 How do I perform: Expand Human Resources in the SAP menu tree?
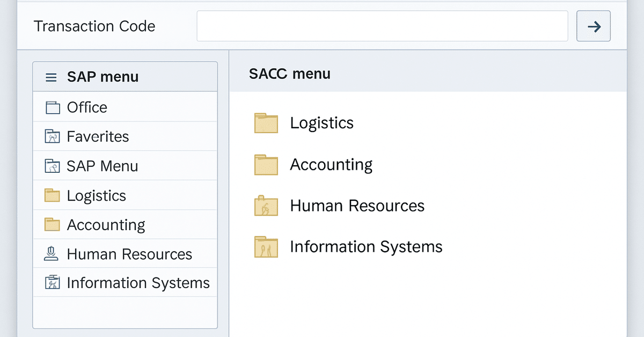[x=129, y=254]
